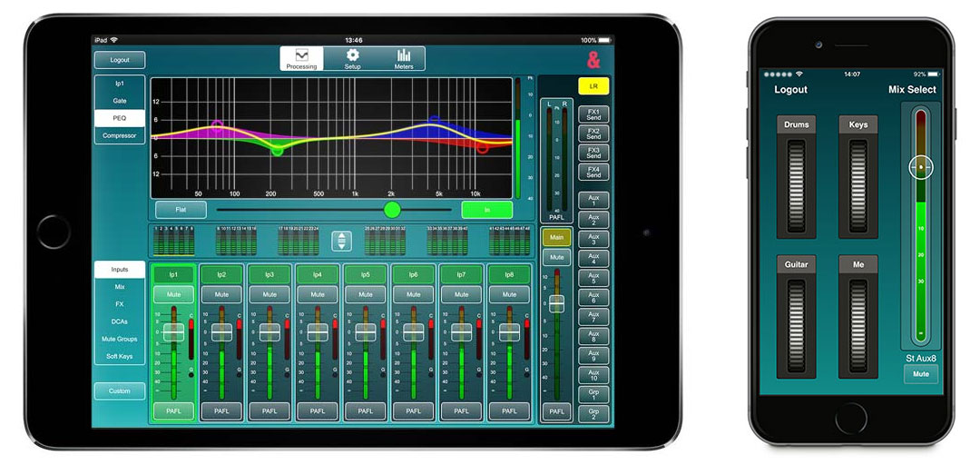
Task: Toggle PAFL on channel Ip4
Action: tap(318, 411)
